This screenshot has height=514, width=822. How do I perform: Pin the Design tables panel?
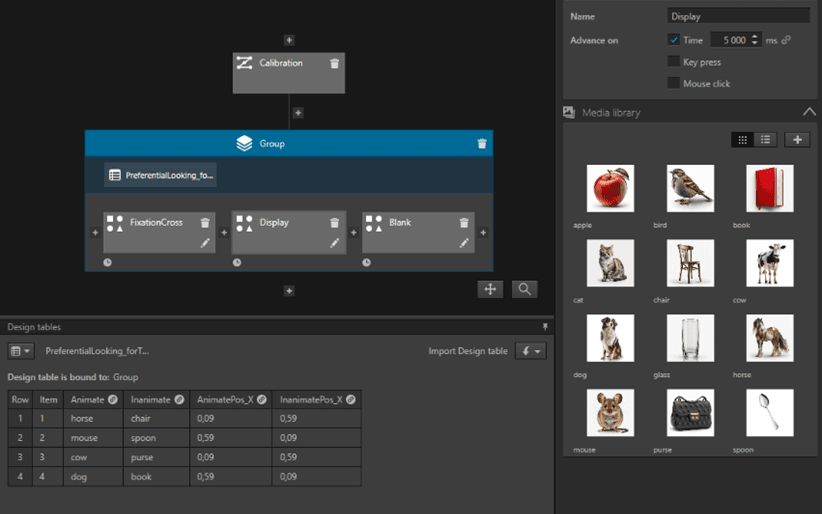tap(545, 327)
